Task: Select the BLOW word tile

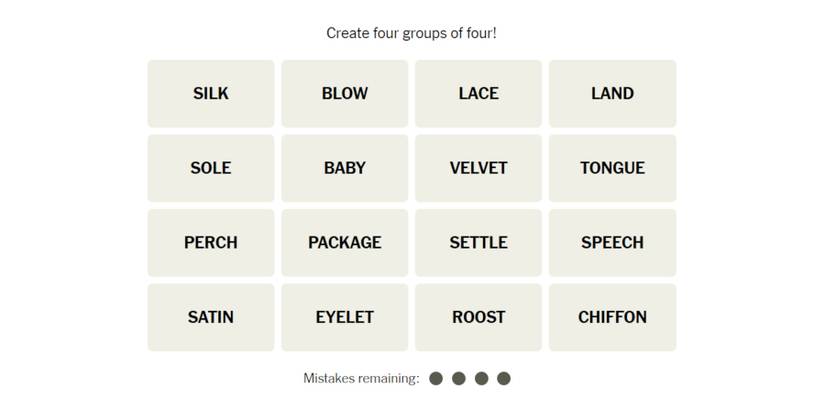Action: point(345,93)
